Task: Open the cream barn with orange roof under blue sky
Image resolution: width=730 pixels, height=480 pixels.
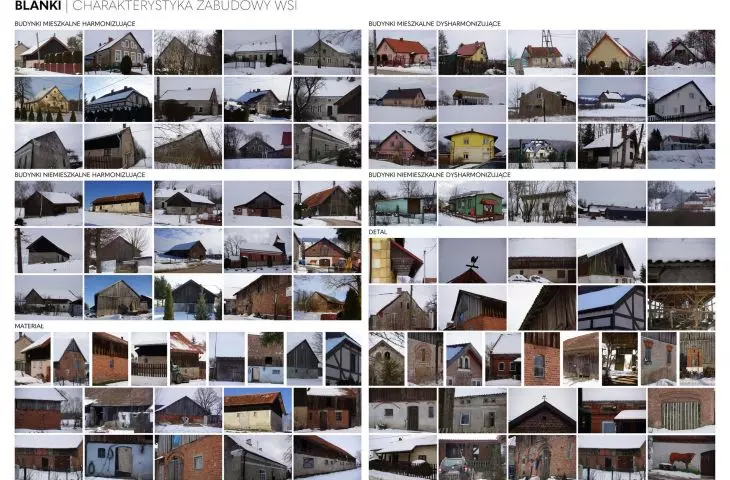Action: (x=257, y=410)
